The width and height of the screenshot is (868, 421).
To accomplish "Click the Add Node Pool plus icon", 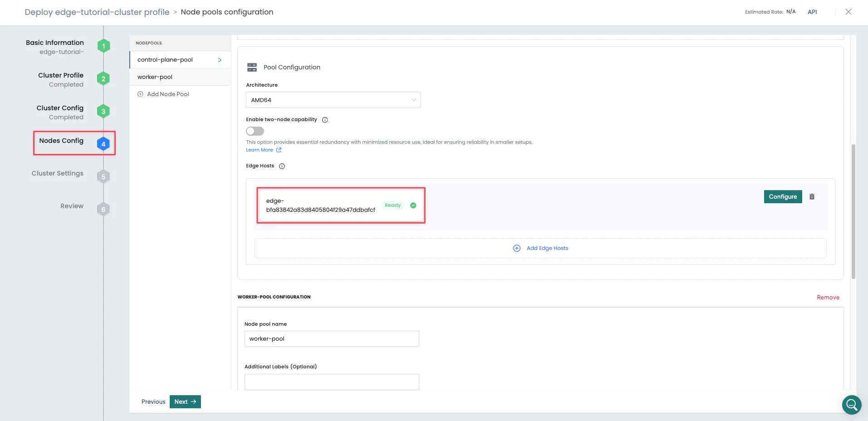I will [140, 94].
